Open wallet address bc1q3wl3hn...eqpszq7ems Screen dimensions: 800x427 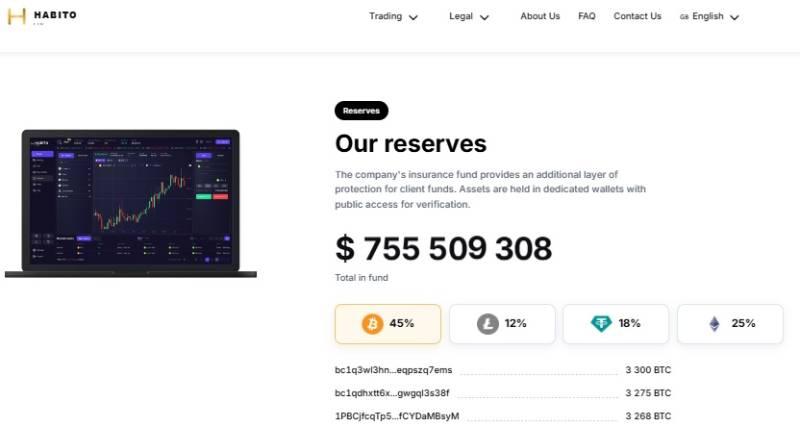pos(393,370)
